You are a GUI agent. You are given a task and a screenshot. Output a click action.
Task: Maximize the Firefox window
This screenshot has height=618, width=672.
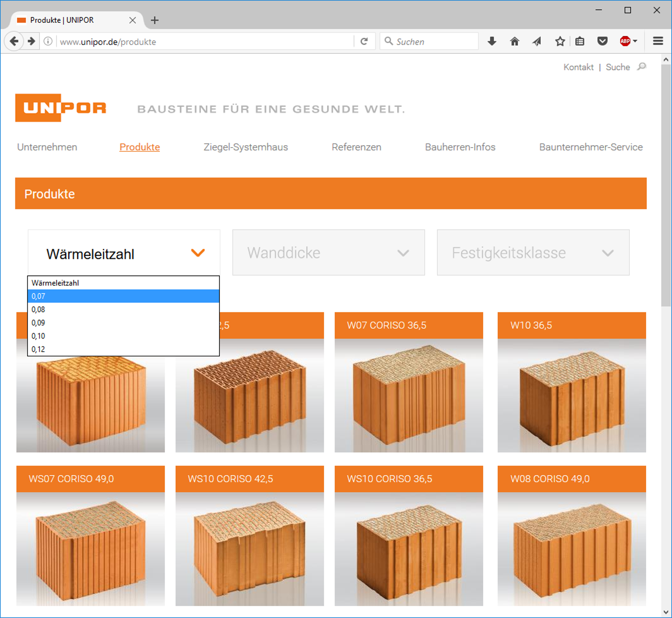click(628, 10)
